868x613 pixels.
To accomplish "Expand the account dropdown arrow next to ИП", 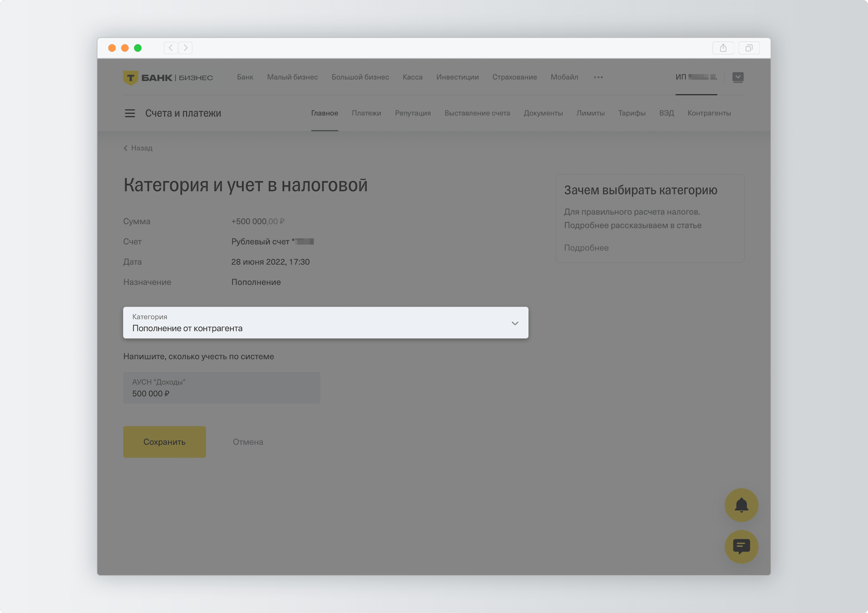I will coord(738,77).
